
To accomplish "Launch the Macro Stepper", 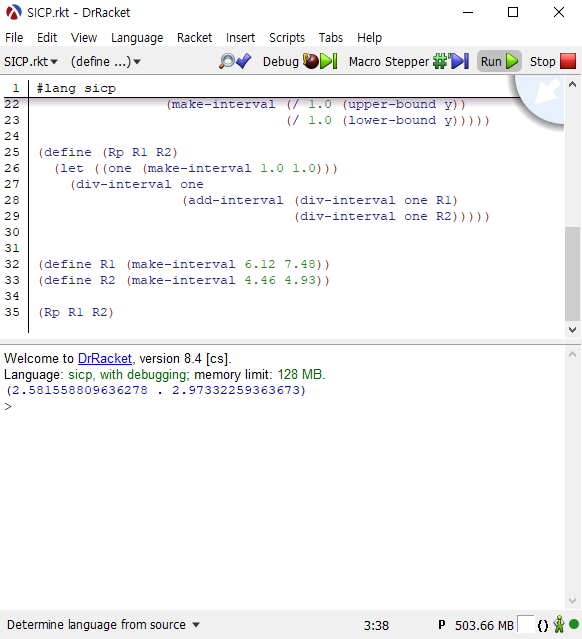I will tap(409, 62).
